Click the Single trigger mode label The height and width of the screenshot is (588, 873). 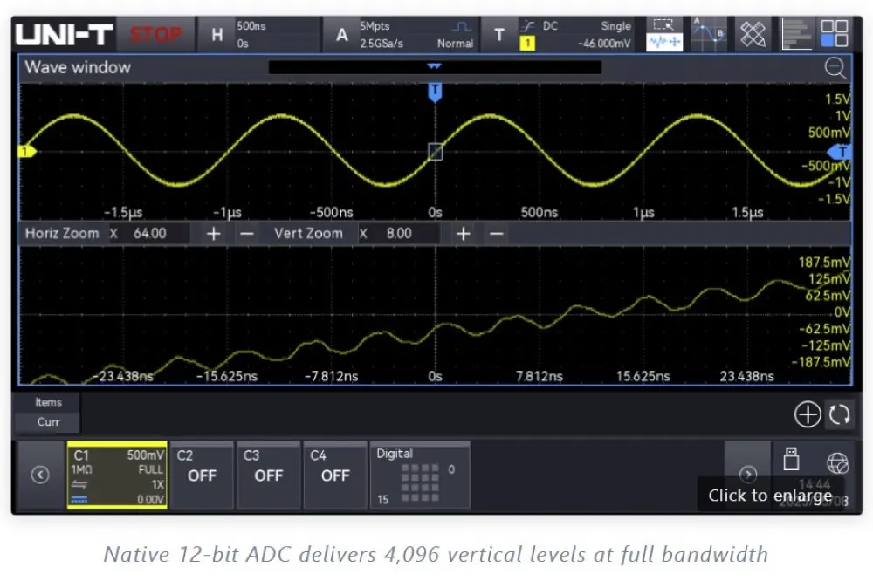click(615, 26)
